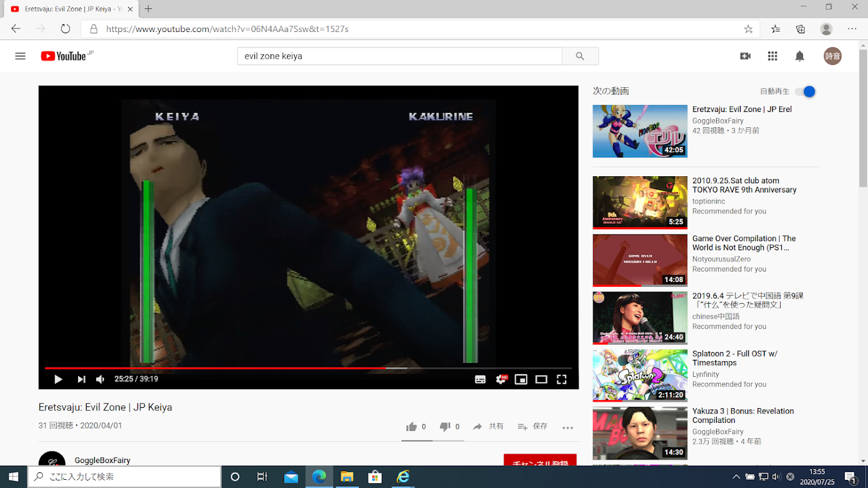Open File Explorer from the taskbar
Image resolution: width=868 pixels, height=488 pixels.
tap(347, 477)
